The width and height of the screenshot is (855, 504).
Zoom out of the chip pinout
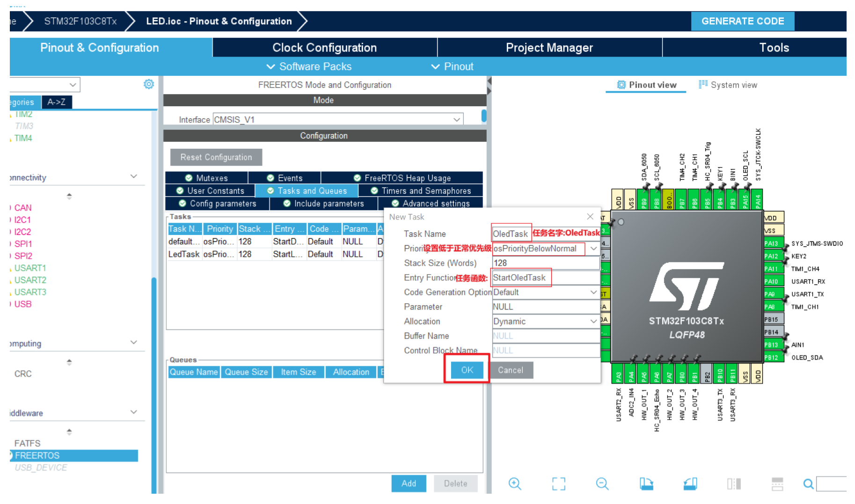point(602,483)
